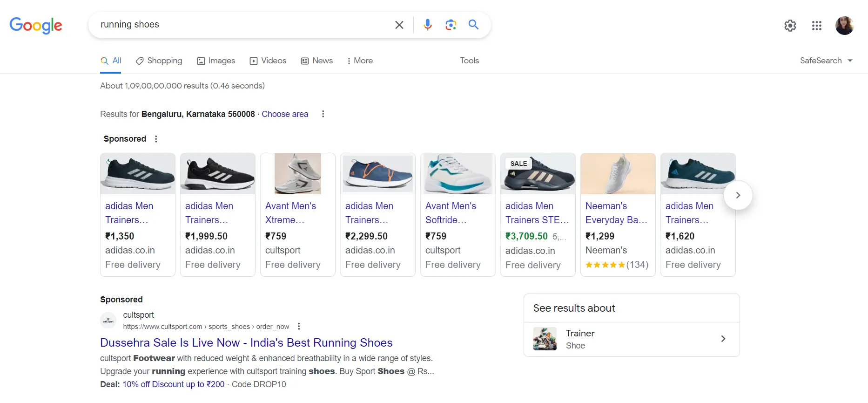
Task: Click the Avant Men's Xtreme title
Action: [x=290, y=213]
